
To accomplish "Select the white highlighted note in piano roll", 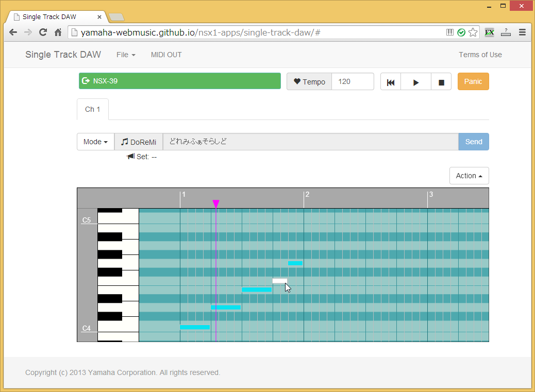I will (x=280, y=281).
